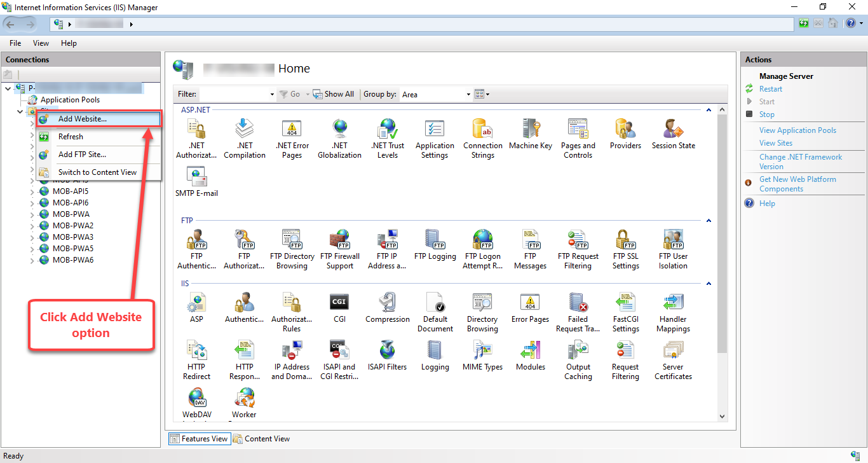Open View Application Pools
This screenshot has width=868, height=463.
point(797,130)
